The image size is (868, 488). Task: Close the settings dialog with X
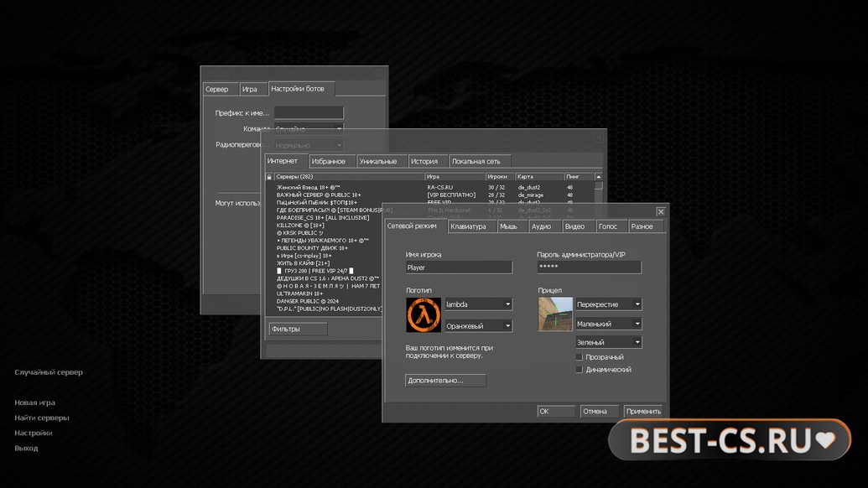[660, 212]
